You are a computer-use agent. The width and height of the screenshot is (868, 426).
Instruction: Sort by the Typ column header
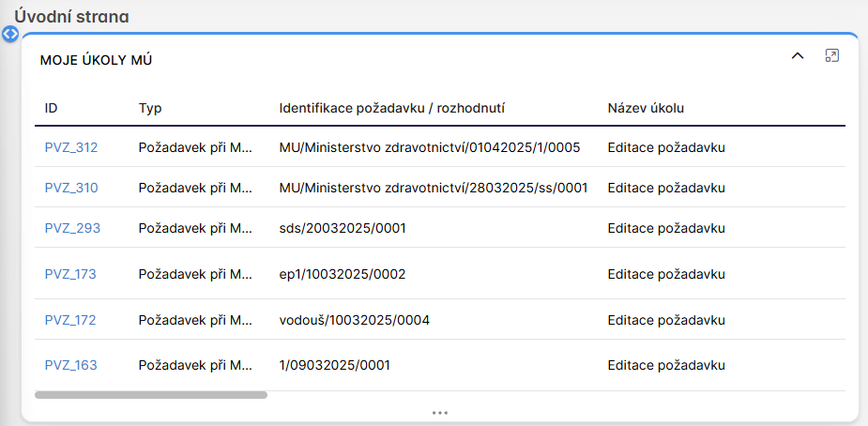pyautogui.click(x=150, y=108)
